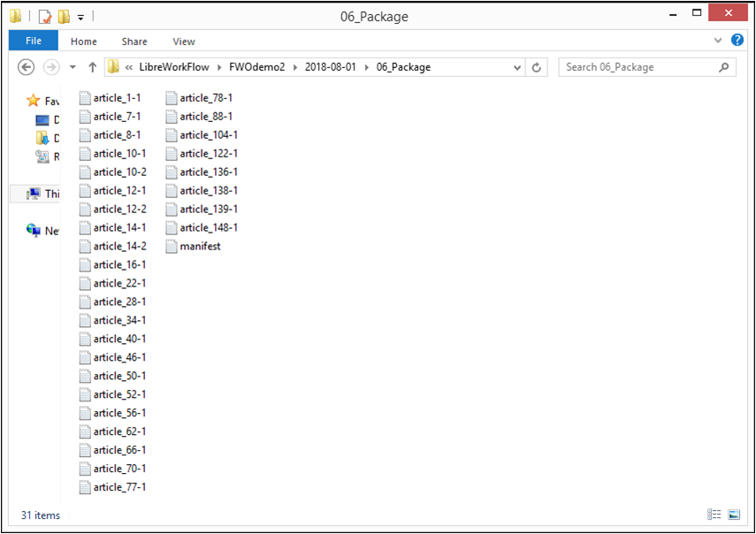Click New Folder icon in Quick Access Toolbar

pyautogui.click(x=64, y=17)
